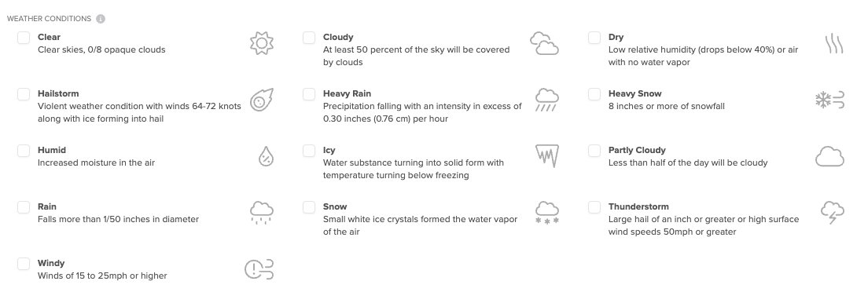The height and width of the screenshot is (303, 868).
Task: Click the Thunderstorm lightning cloud icon
Action: (x=832, y=212)
